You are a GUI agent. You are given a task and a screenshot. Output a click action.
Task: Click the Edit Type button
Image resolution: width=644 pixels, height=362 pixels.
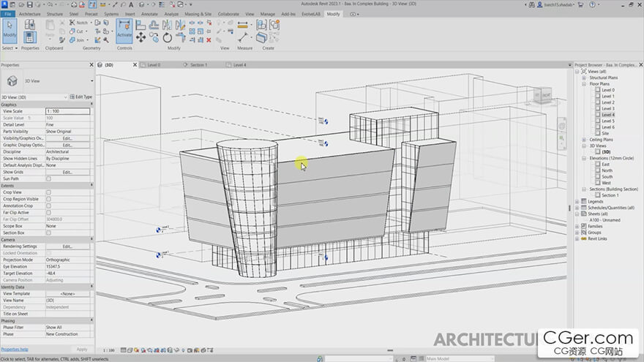pos(81,97)
